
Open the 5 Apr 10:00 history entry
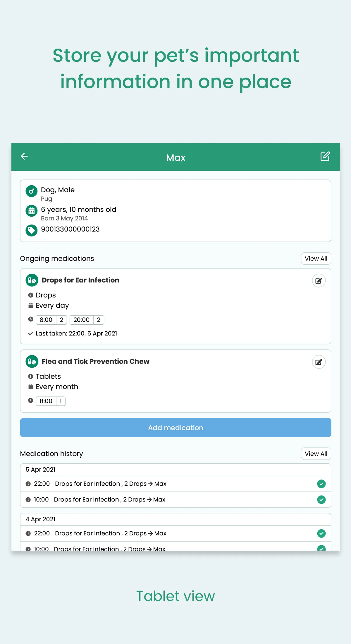175,500
